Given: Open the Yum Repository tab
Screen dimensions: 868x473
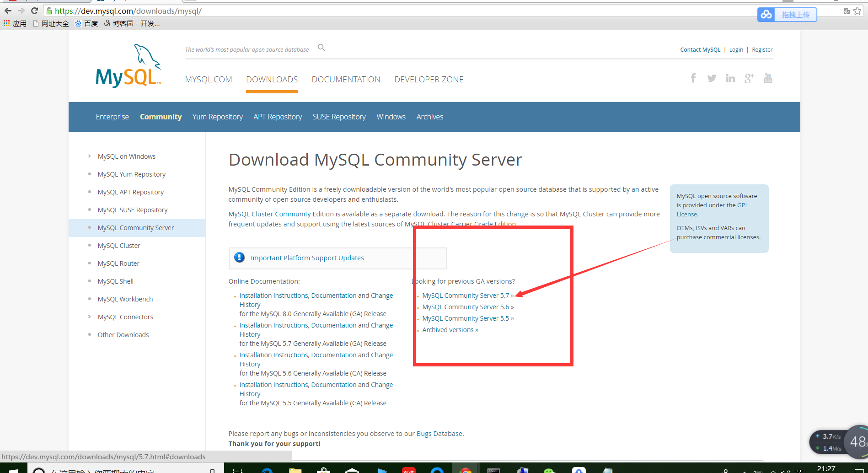Looking at the screenshot, I should pyautogui.click(x=217, y=117).
